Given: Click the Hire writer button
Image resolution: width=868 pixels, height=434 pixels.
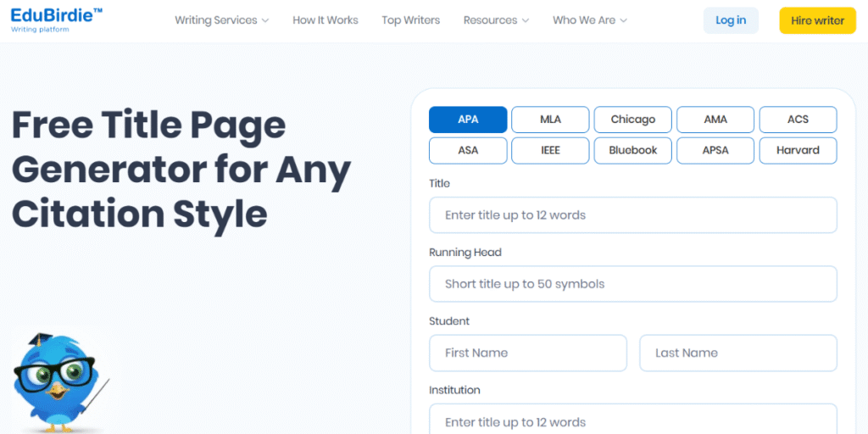Looking at the screenshot, I should [818, 20].
